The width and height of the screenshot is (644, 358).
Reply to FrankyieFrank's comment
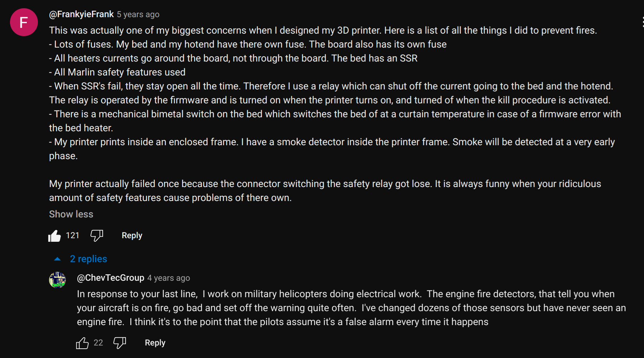(x=132, y=236)
